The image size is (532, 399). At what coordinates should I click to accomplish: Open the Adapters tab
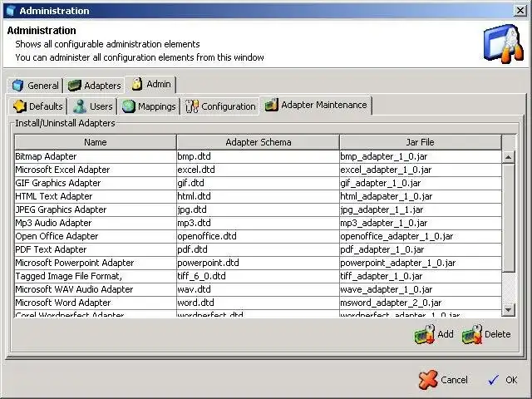pyautogui.click(x=94, y=85)
